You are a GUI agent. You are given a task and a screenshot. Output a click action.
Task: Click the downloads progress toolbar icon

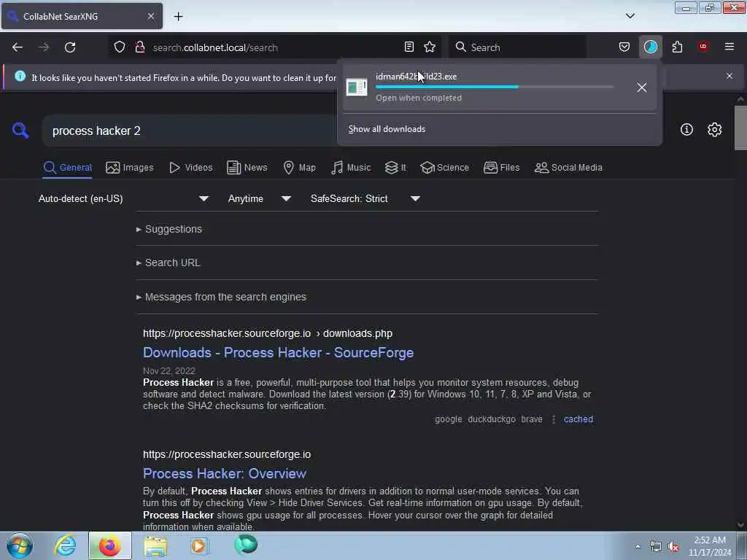click(650, 47)
